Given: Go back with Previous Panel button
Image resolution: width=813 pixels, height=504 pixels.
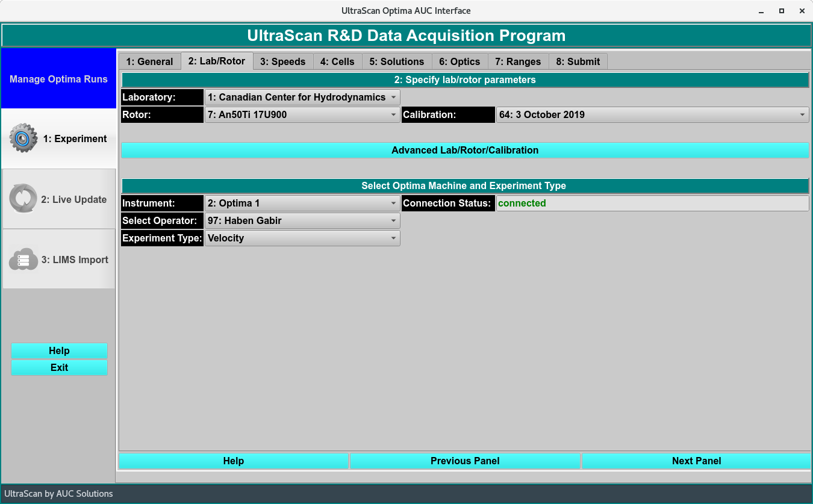Looking at the screenshot, I should point(464,461).
